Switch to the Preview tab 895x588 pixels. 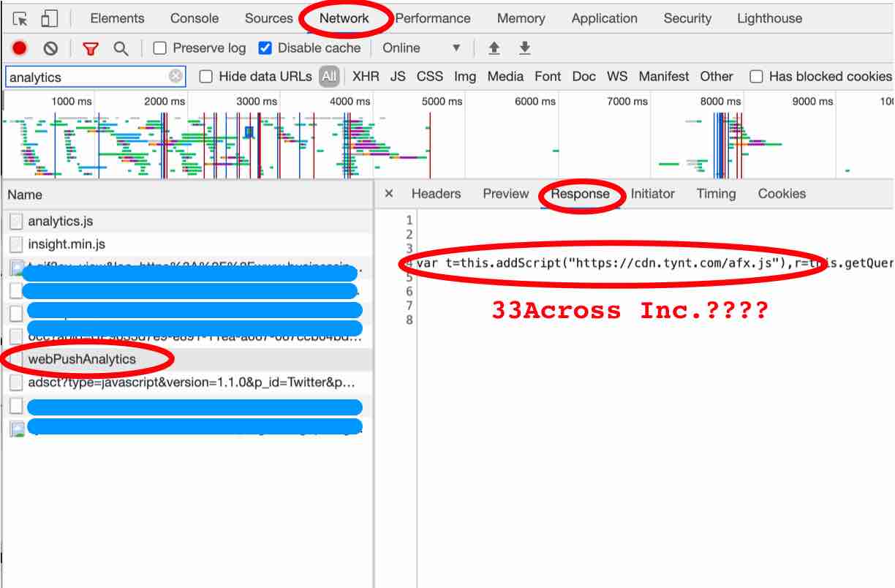(x=506, y=194)
